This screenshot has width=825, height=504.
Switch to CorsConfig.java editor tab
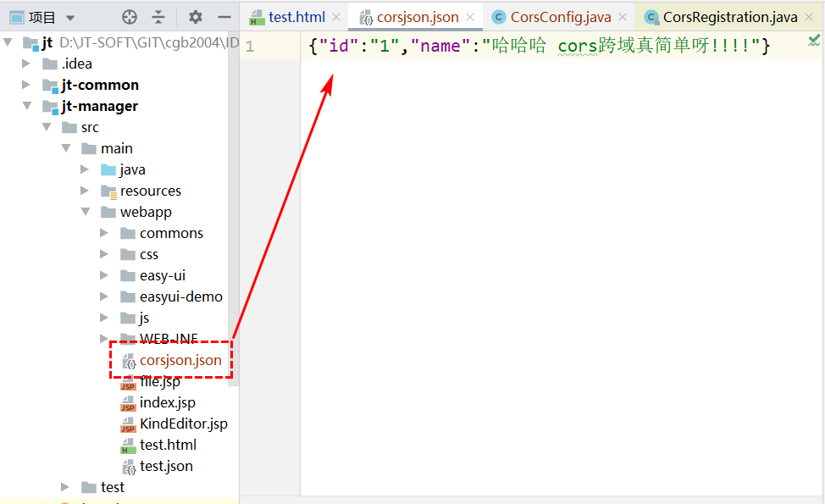click(x=561, y=17)
